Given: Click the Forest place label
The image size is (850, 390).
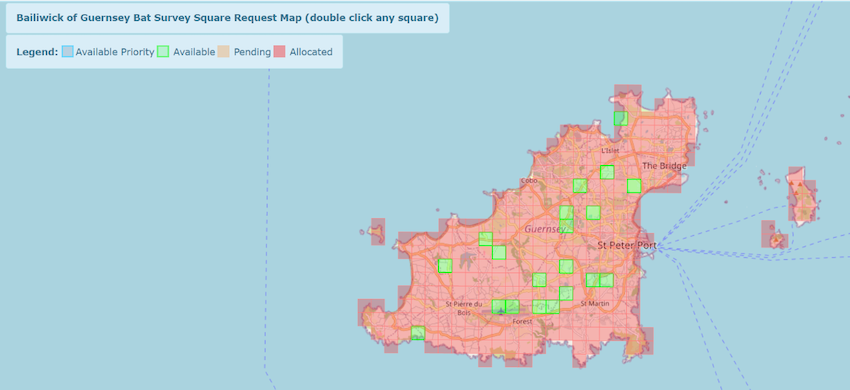Looking at the screenshot, I should pyautogui.click(x=523, y=321).
